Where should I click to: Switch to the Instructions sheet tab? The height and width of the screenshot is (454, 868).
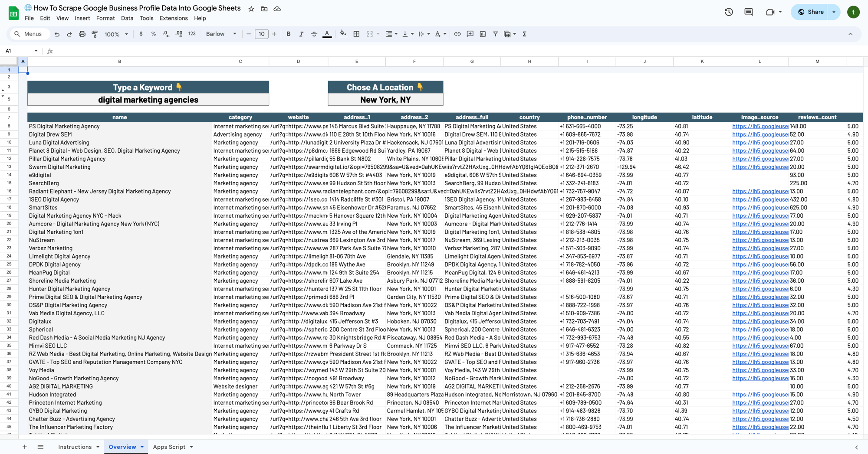point(75,447)
